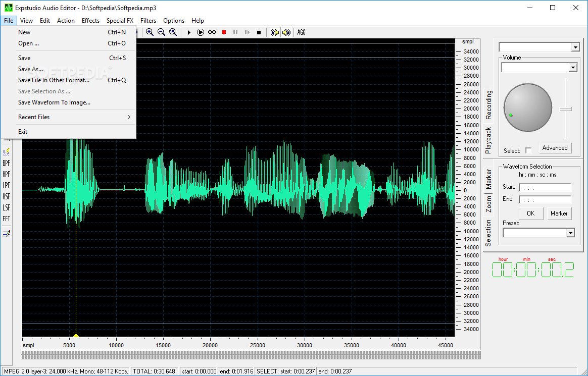Click the AGC toolbar button
Viewport: 588px width, 376px height.
302,33
